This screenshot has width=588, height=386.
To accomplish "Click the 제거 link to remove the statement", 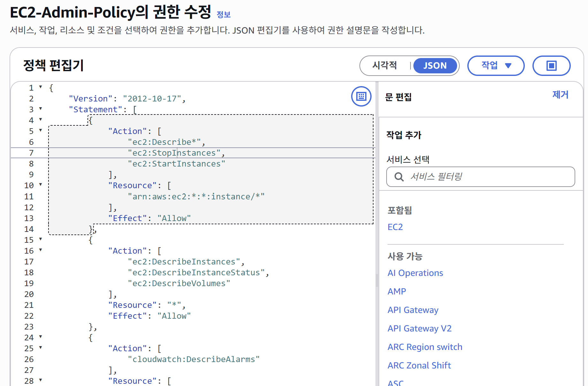I will [x=561, y=95].
